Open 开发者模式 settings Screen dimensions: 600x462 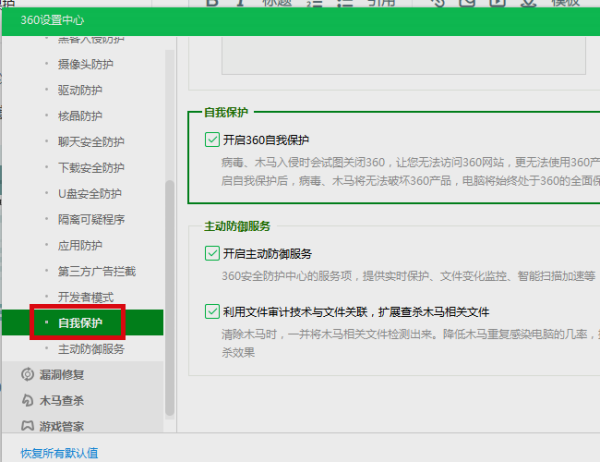pos(86,297)
